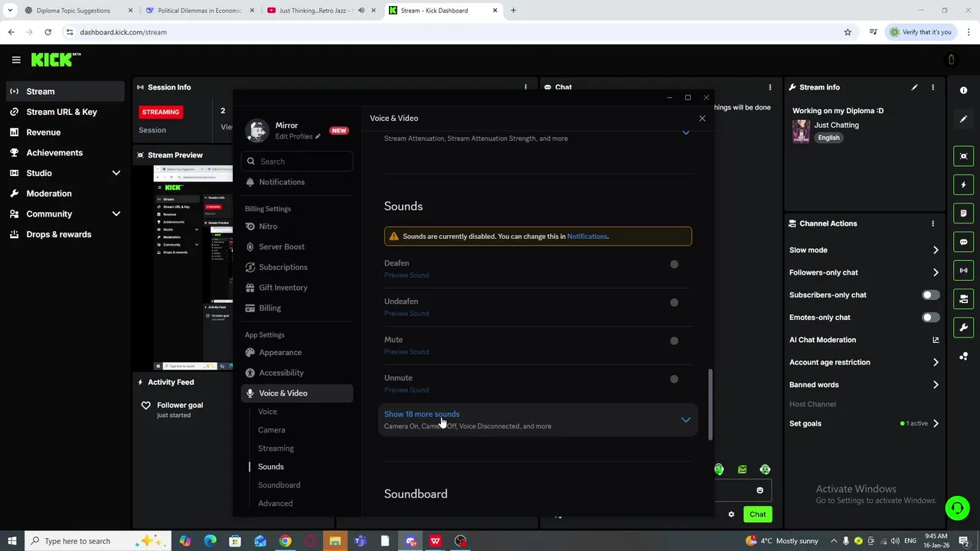This screenshot has height=551, width=980.
Task: Click the lightning bolt icon in right strip
Action: point(963,184)
